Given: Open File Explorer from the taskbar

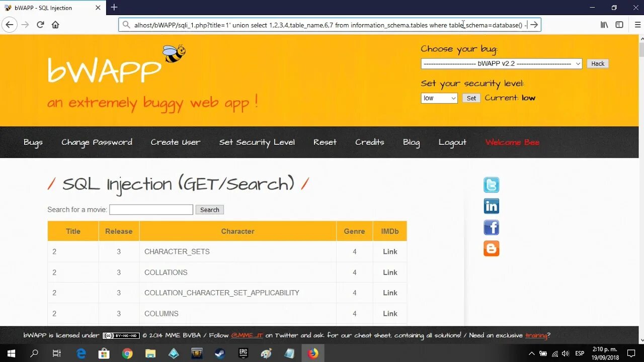Looking at the screenshot, I should [150, 353].
